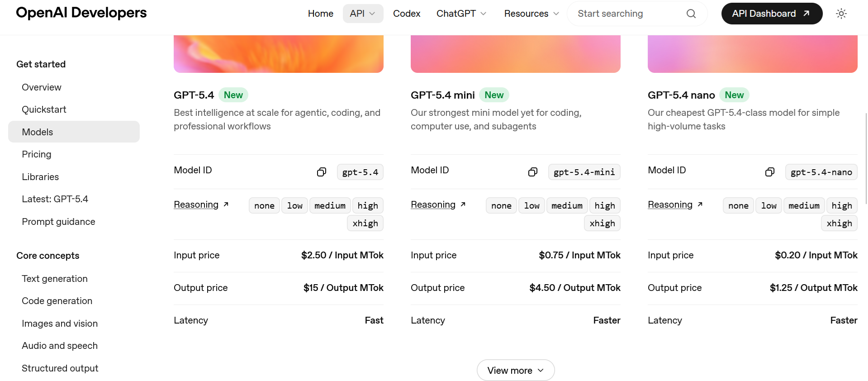The width and height of the screenshot is (868, 381).
Task: Open Overview in the sidebar
Action: point(42,87)
